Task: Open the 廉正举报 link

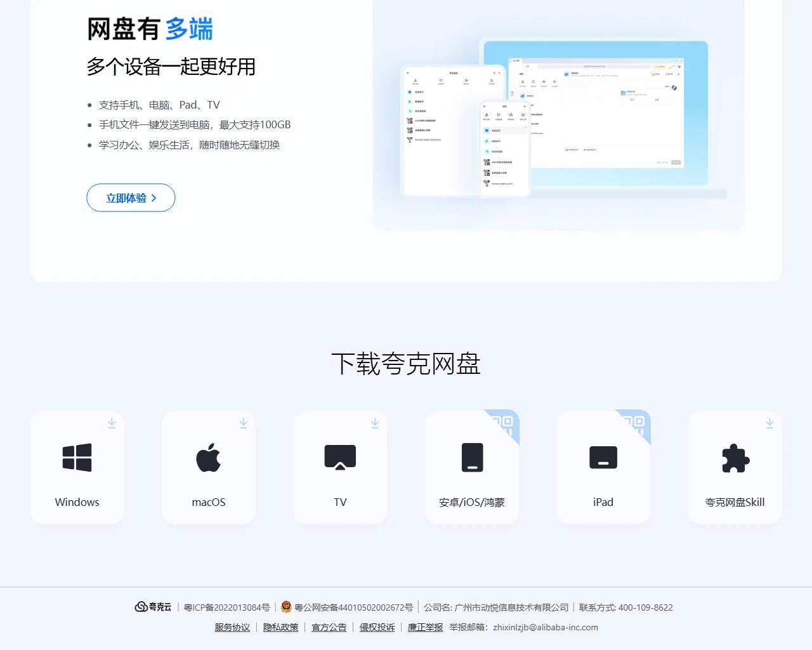Action: click(426, 627)
